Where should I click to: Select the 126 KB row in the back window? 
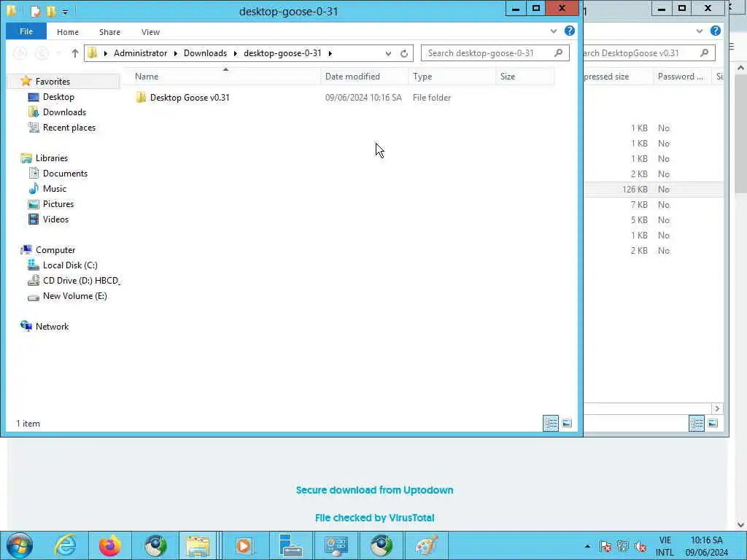point(654,189)
